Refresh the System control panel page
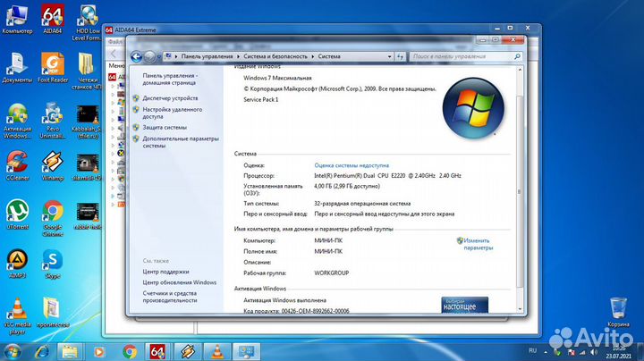The height and width of the screenshot is (361, 644). (400, 56)
